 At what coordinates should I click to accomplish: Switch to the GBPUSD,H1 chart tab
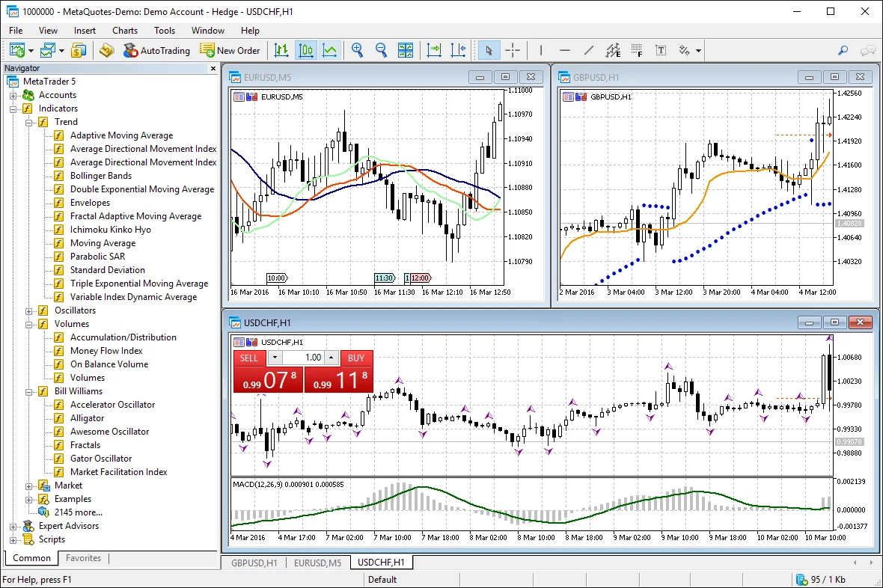coord(253,562)
